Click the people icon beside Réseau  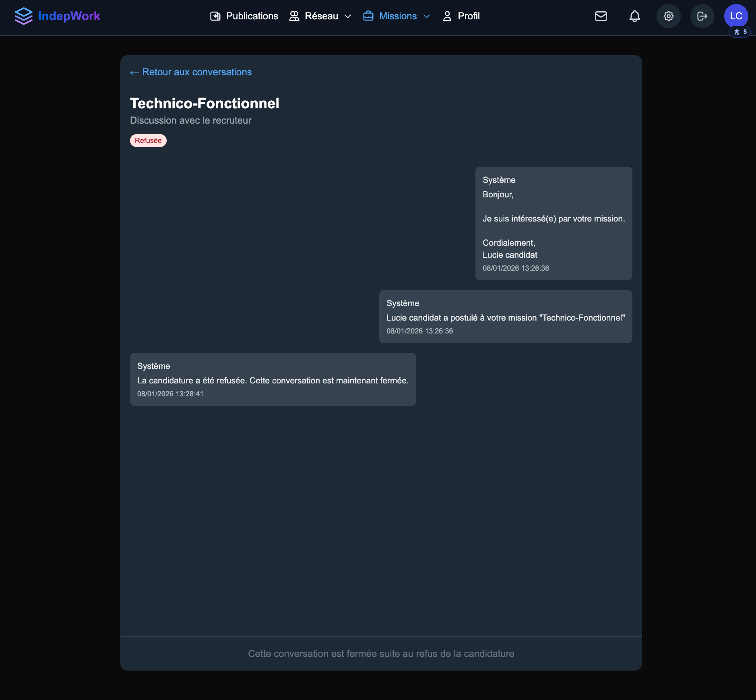294,16
